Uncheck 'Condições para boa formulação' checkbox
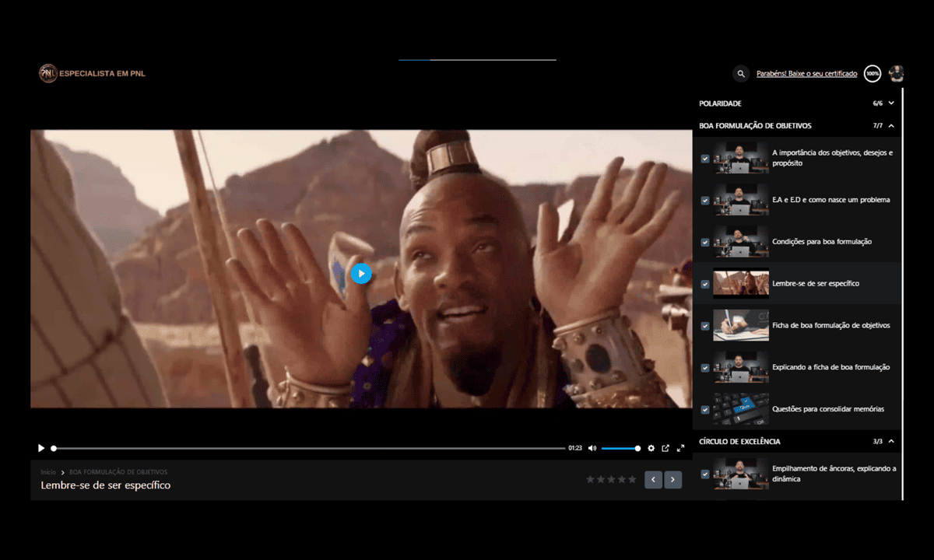Screen dimensions: 934x560 pos(705,242)
